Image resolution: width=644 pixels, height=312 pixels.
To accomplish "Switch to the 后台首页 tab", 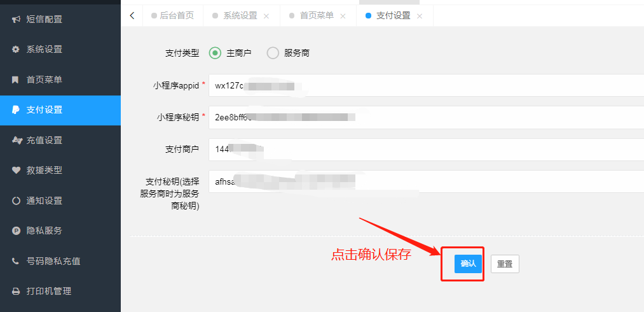I will pyautogui.click(x=173, y=16).
